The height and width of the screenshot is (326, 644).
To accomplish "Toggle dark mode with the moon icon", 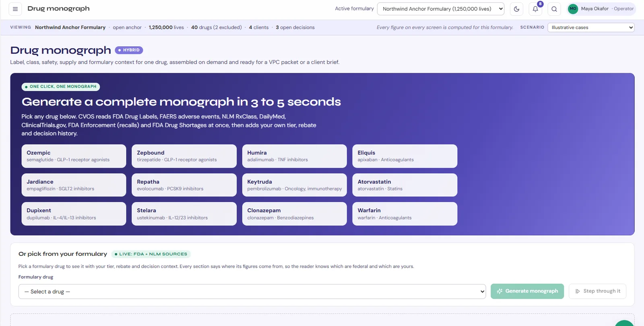I will 516,9.
